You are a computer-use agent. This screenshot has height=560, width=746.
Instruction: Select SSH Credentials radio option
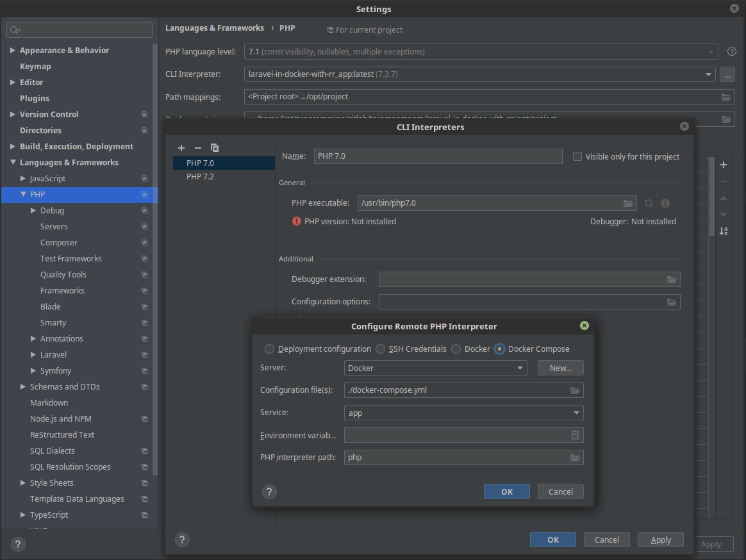pyautogui.click(x=380, y=349)
